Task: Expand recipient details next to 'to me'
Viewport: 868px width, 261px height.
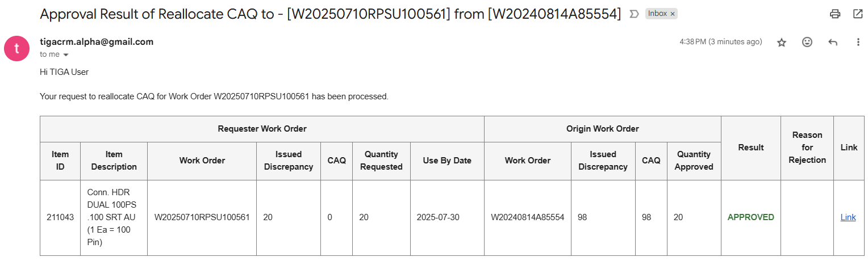Action: [x=66, y=55]
